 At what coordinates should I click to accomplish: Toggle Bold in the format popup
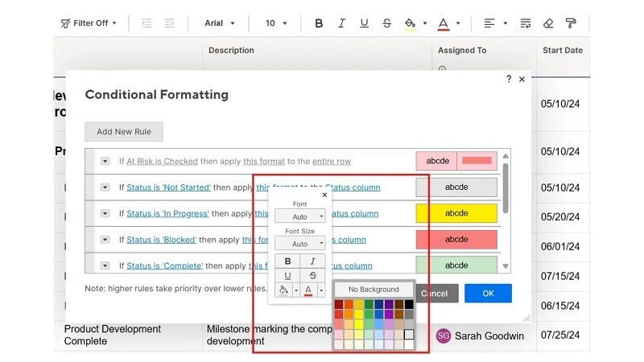[x=287, y=261]
